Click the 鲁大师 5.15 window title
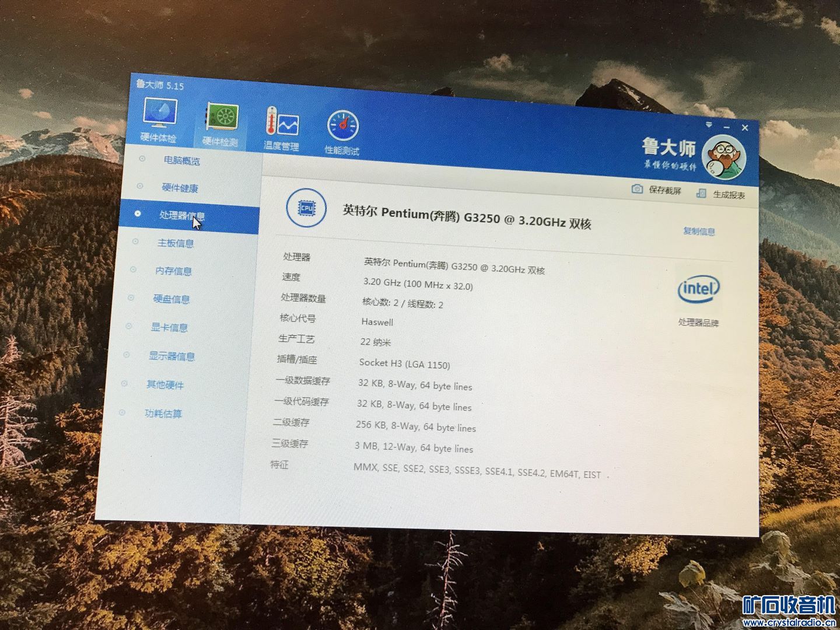 pyautogui.click(x=160, y=85)
